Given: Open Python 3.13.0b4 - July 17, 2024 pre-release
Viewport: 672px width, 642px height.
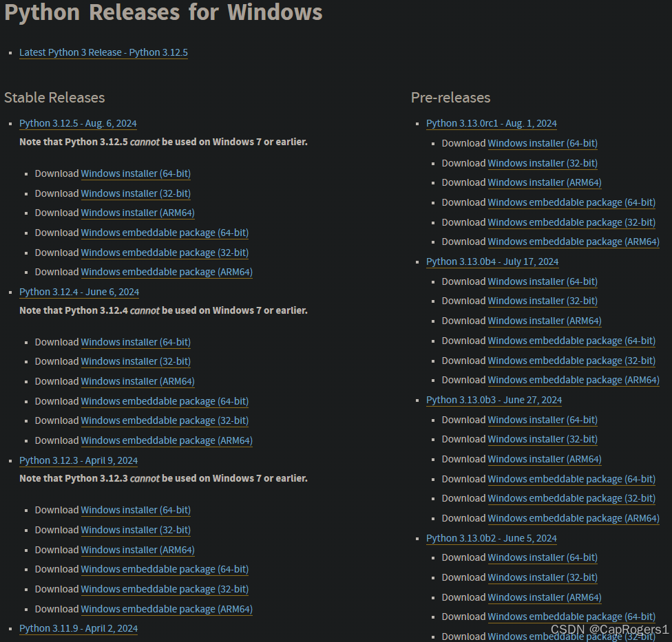Looking at the screenshot, I should click(x=492, y=261).
